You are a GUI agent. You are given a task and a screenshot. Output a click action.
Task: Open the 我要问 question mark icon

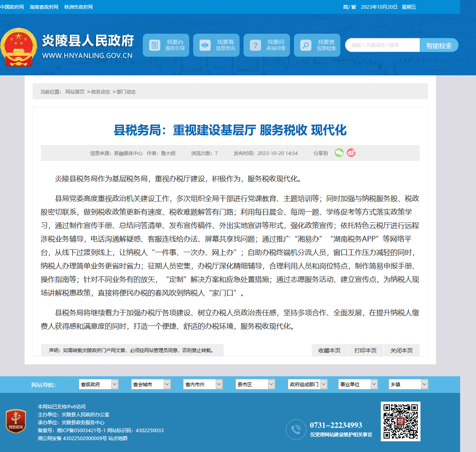click(x=255, y=45)
